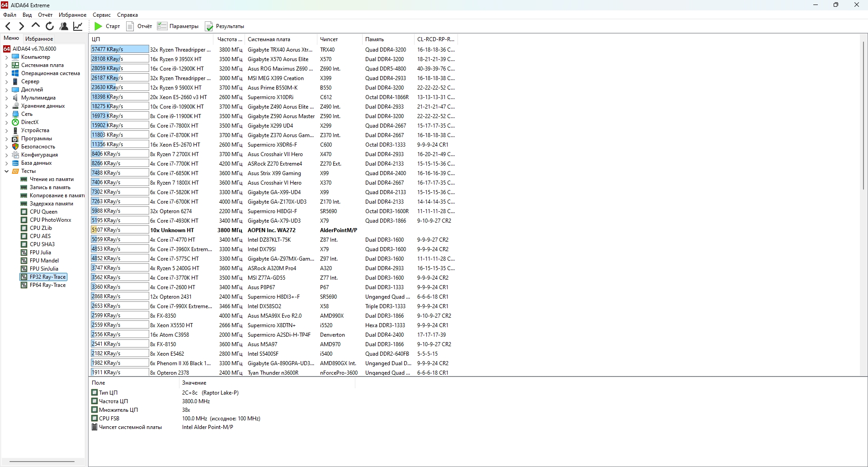
Task: Click the Конфигурация icon in the tree
Action: coord(15,155)
